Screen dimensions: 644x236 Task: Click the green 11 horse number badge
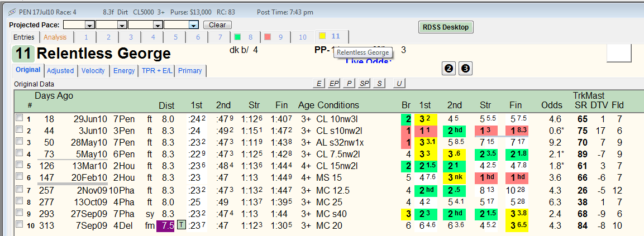point(23,54)
